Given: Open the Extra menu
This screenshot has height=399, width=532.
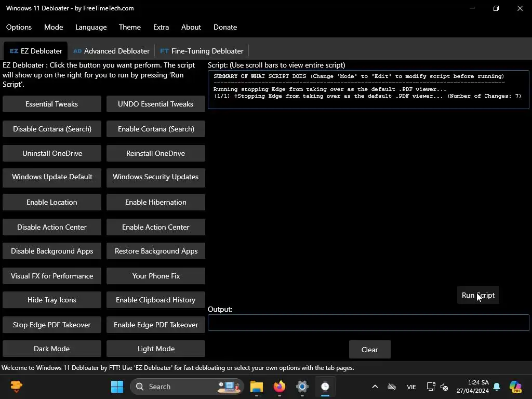Looking at the screenshot, I should [161, 27].
